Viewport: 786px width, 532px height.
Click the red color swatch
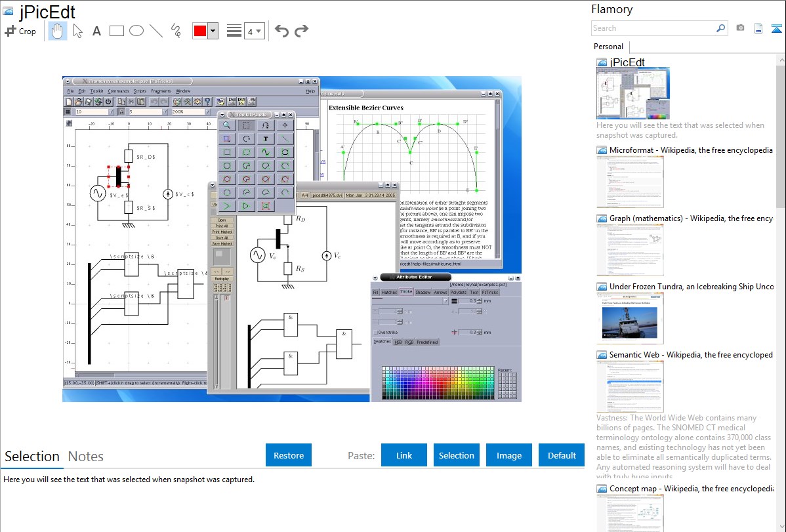pyautogui.click(x=200, y=31)
